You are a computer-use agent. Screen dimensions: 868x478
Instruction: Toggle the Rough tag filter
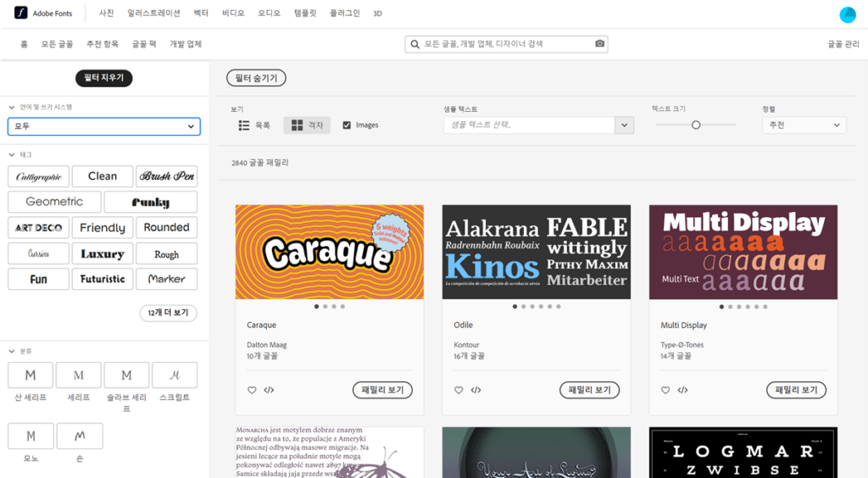(x=167, y=253)
